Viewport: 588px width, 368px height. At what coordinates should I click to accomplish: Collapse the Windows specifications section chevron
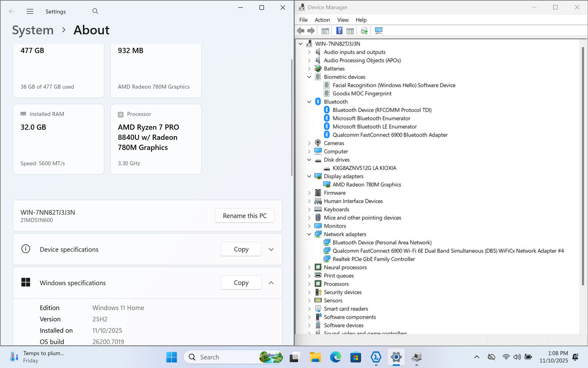tap(271, 283)
